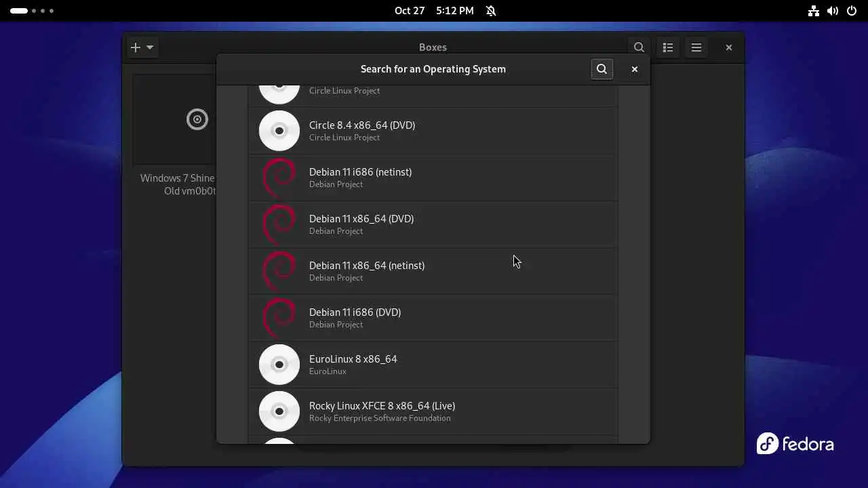
Task: Click the search icon in the Boxes header bar
Action: (x=639, y=47)
